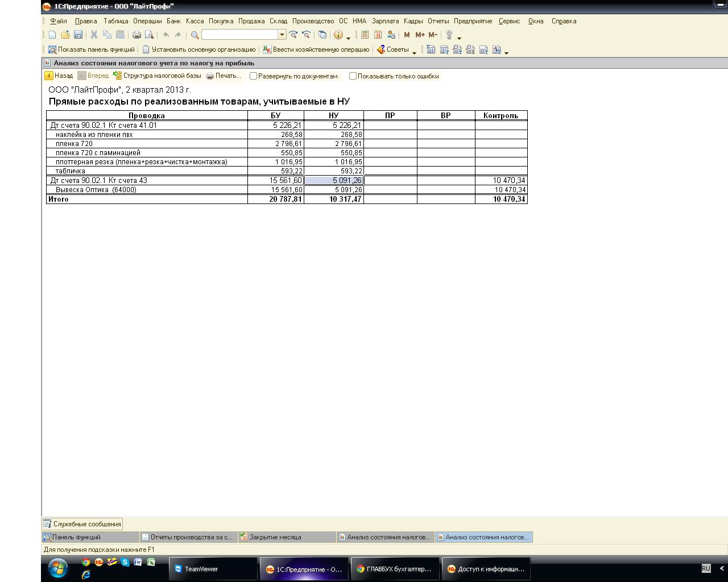Click the wrench settings tool icon

pyautogui.click(x=449, y=35)
